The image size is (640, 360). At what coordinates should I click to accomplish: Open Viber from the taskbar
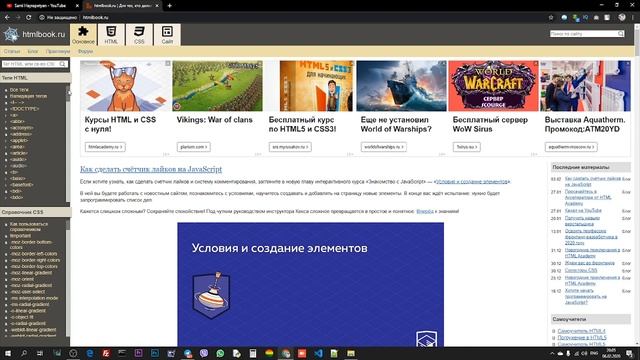tap(204, 353)
